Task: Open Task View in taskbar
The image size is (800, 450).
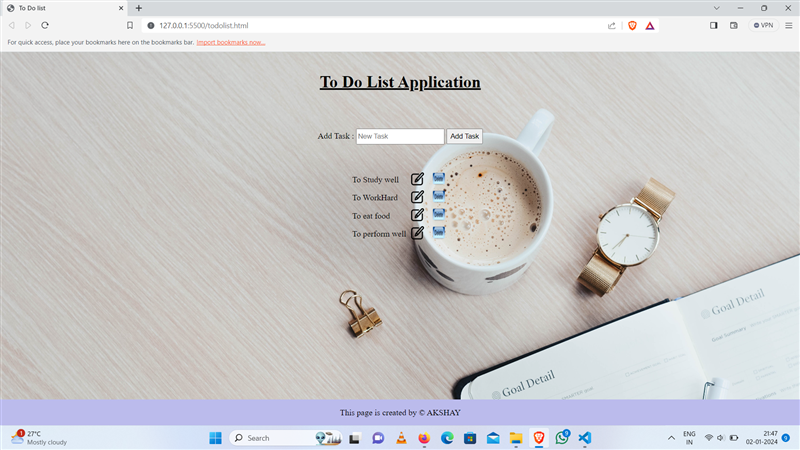Action: (355, 438)
